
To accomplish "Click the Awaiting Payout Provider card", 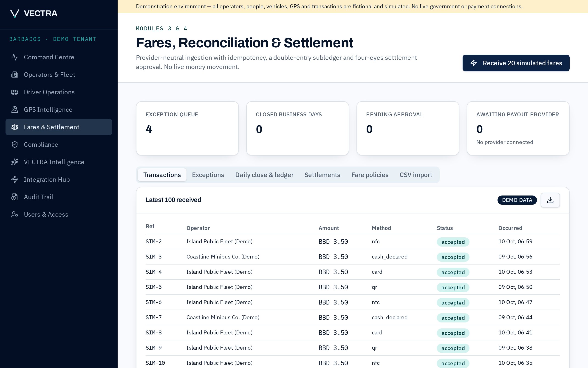I will coord(518,128).
